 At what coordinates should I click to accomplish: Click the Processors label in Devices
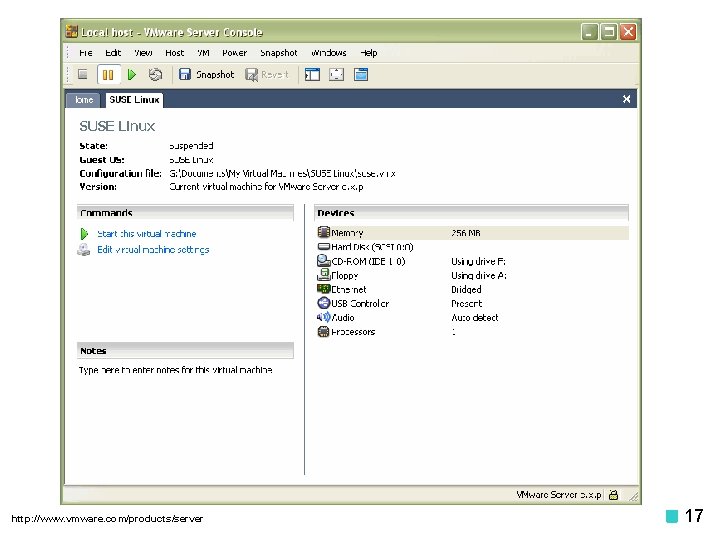pos(353,332)
